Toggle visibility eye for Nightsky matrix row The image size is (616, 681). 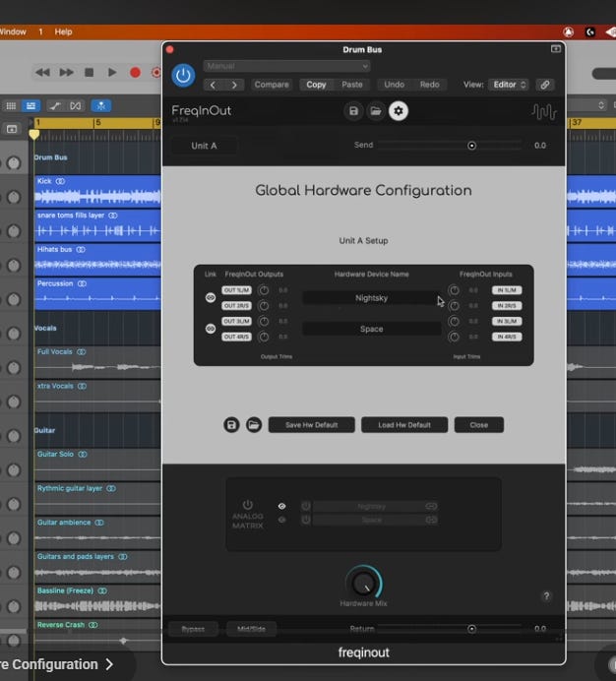click(x=282, y=506)
